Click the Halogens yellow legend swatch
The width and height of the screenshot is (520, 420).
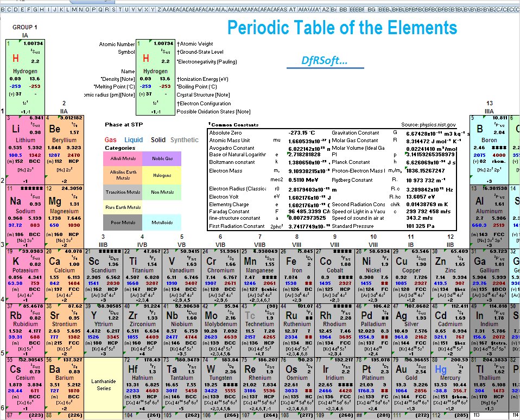[x=162, y=175]
